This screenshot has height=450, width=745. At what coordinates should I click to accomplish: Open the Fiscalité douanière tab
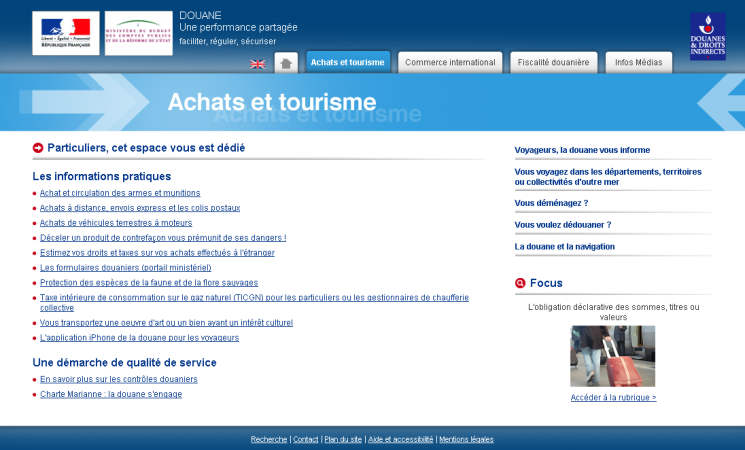pyautogui.click(x=553, y=62)
